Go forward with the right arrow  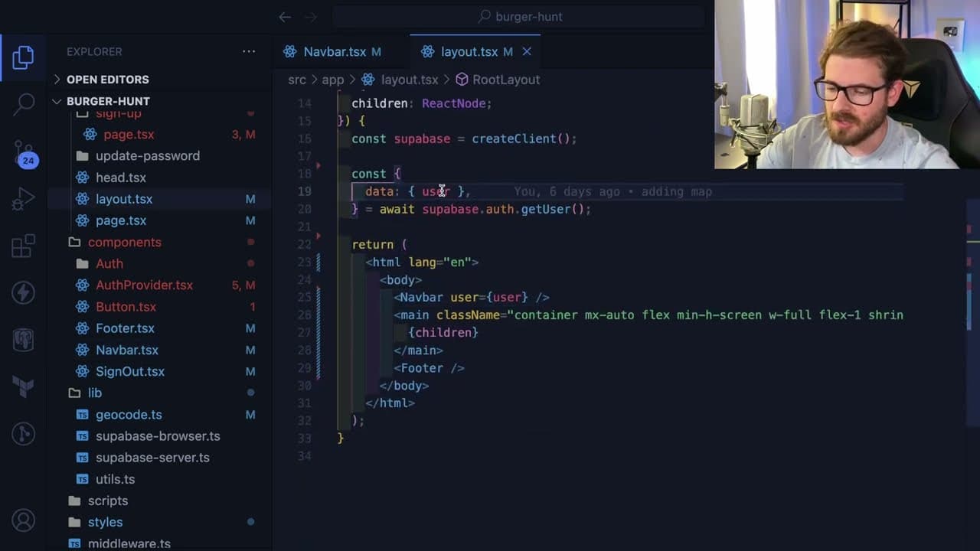311,16
